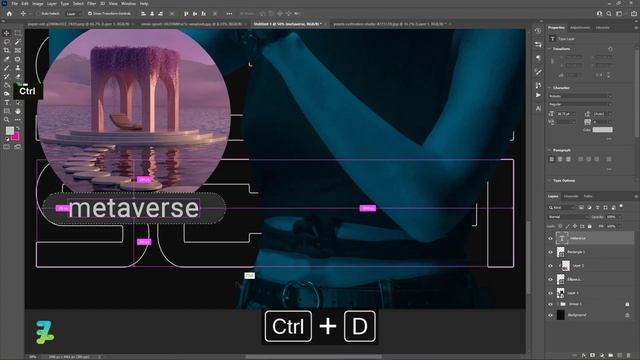Hide the Layer 1 layer
Image resolution: width=640 pixels, height=360 pixels.
(x=550, y=293)
